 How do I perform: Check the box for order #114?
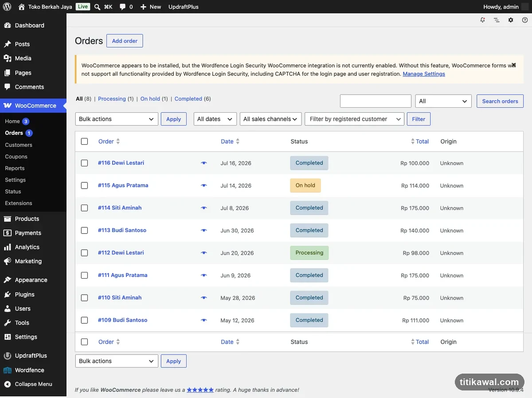pyautogui.click(x=84, y=208)
